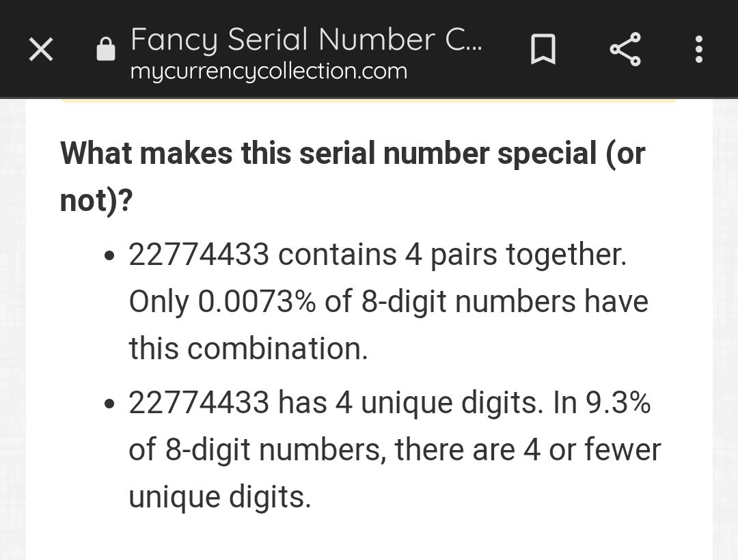Tap 22774433 in the unique digits bullet
Viewport: 738px width, 560px height.
click(199, 402)
